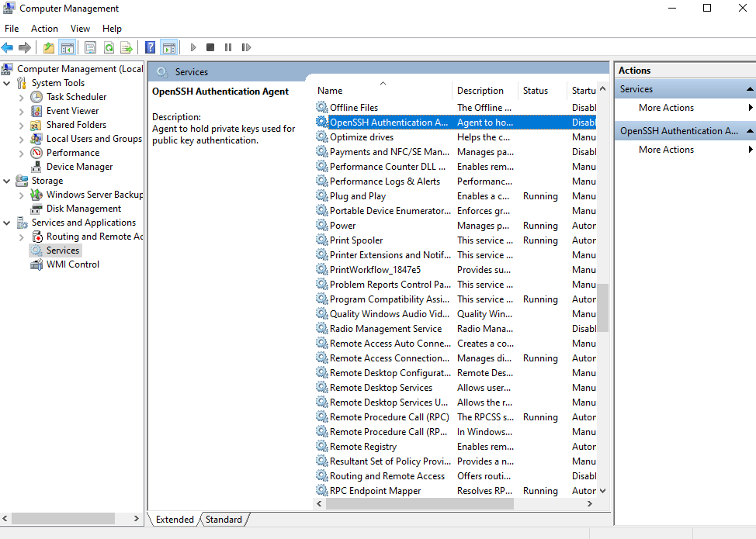Click the gear icon beside Remote Registry
756x539 pixels.
(x=321, y=447)
